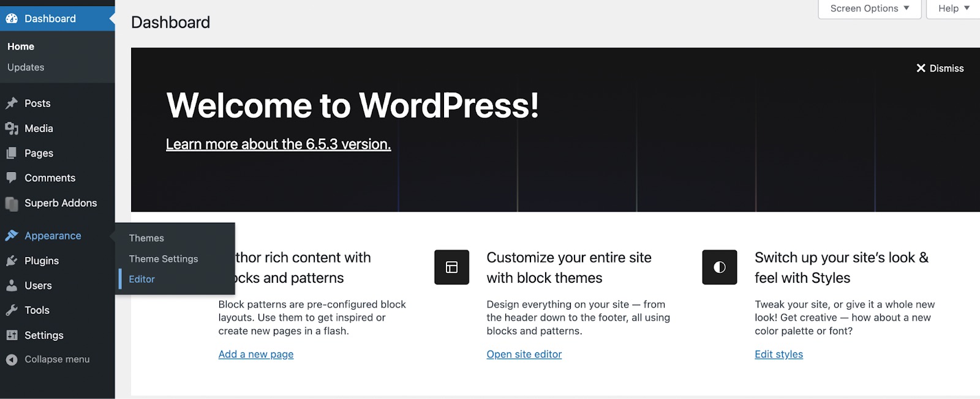
Task: Expand the Screen Options dropdown
Action: (870, 9)
